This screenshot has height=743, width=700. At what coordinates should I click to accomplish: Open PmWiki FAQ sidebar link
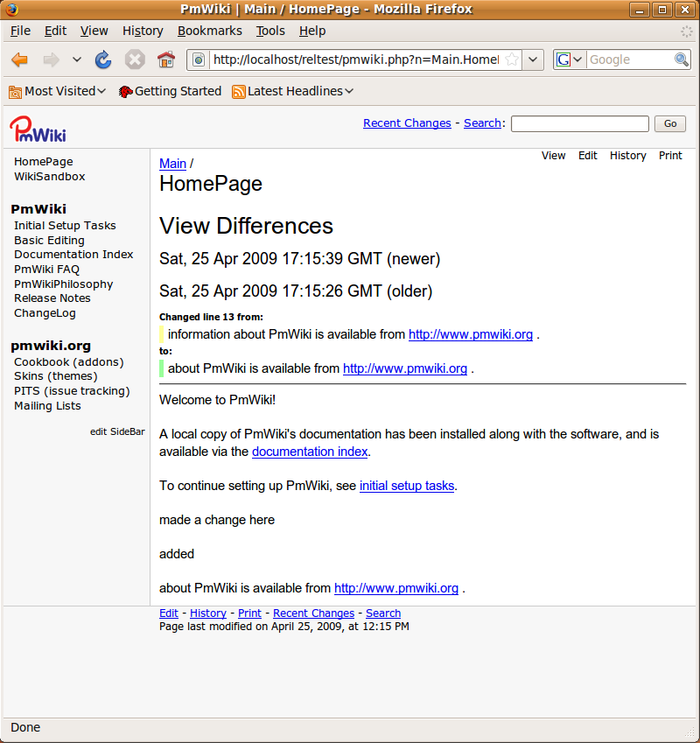pos(46,270)
